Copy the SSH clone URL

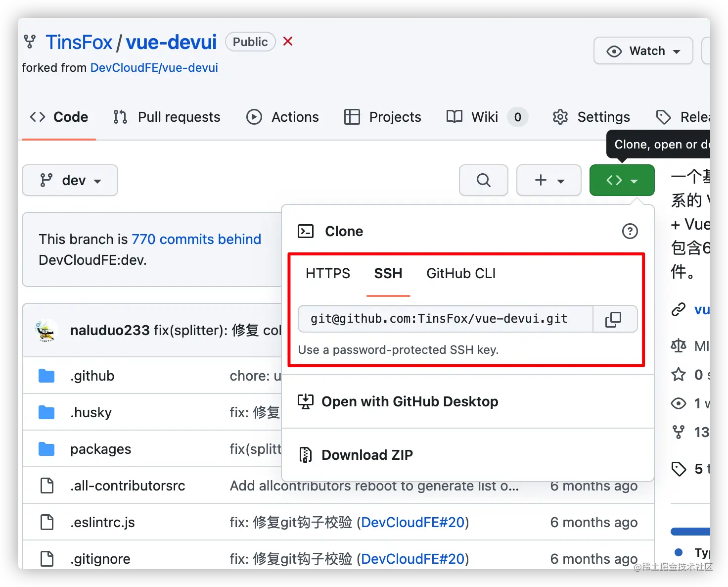pyautogui.click(x=615, y=319)
